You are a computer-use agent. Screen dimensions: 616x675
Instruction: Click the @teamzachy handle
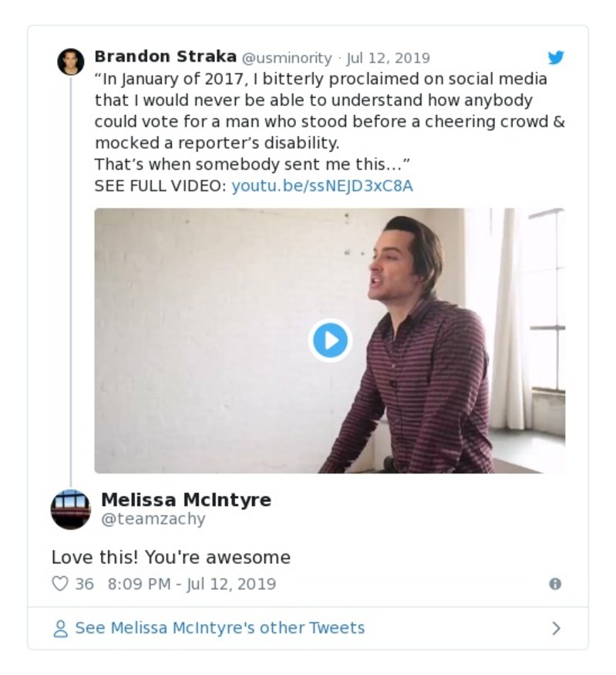tap(153, 519)
